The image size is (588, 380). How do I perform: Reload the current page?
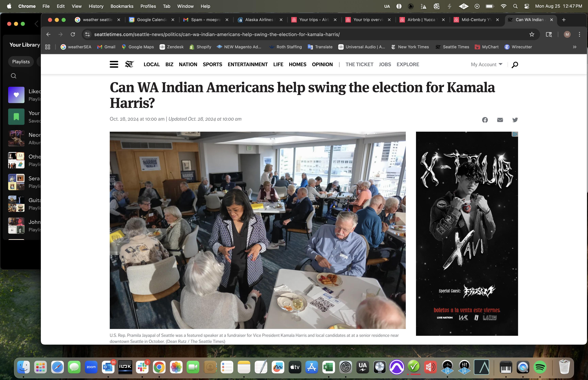(73, 35)
